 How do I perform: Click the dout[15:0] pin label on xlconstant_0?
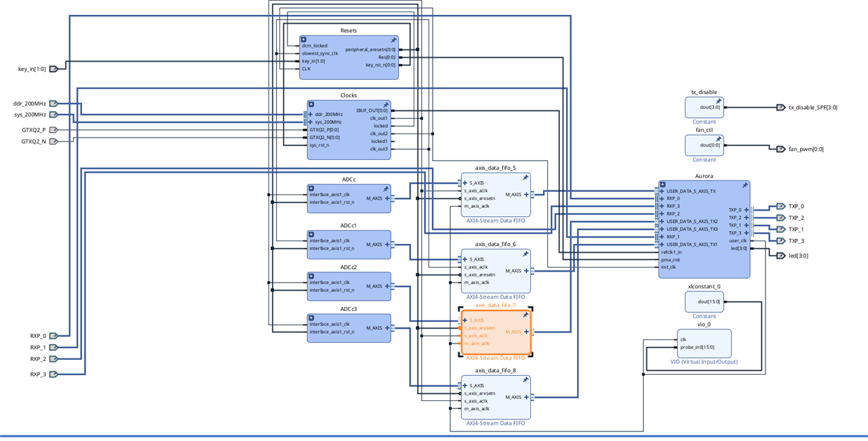pos(709,301)
